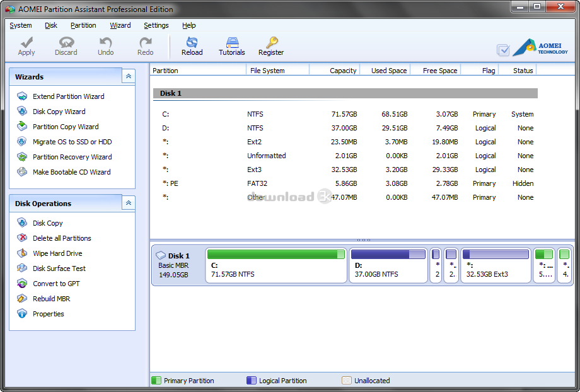Screen dimensions: 580x392
Task: Choose Convert to GPT operation
Action: point(56,284)
